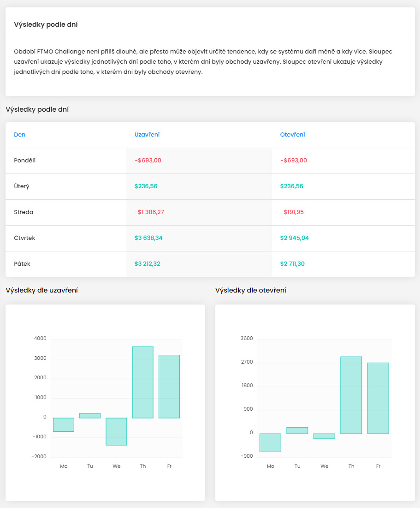This screenshot has width=420, height=508.
Task: Sort table by Uzavření column header
Action: 147,134
